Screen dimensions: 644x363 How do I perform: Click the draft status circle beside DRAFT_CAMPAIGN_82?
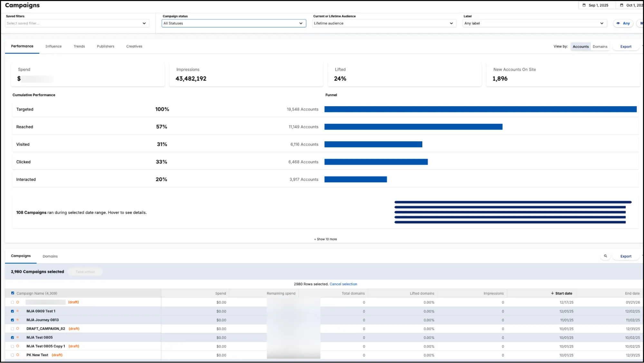pos(18,329)
